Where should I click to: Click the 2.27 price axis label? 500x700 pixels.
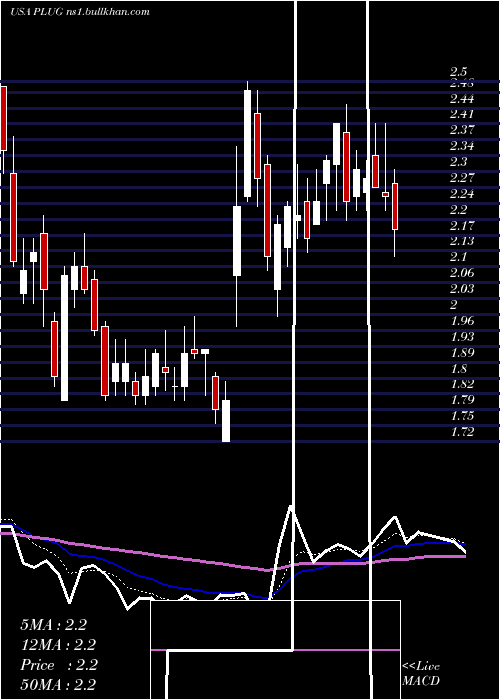click(x=462, y=178)
